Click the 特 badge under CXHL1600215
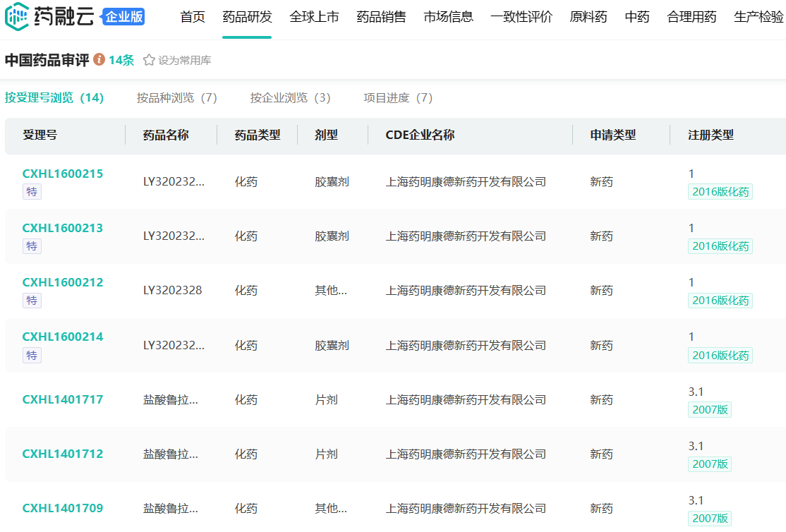The width and height of the screenshot is (786, 532). (32, 192)
